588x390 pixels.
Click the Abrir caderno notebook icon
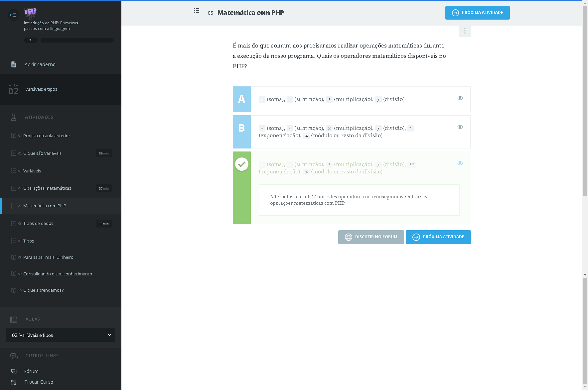(14, 64)
